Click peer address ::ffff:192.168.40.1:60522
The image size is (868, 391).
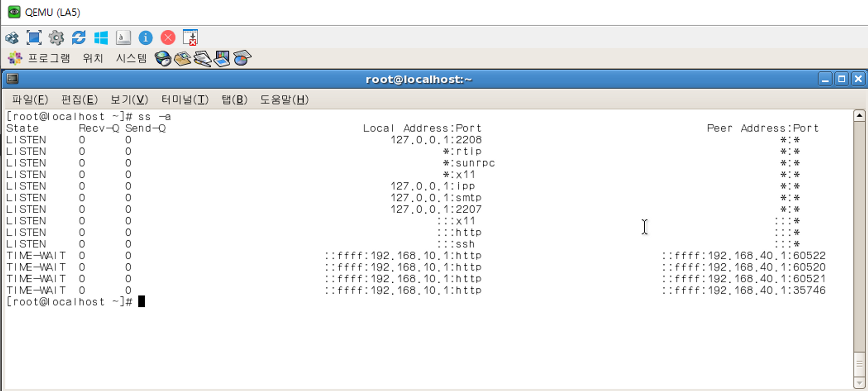[744, 256]
